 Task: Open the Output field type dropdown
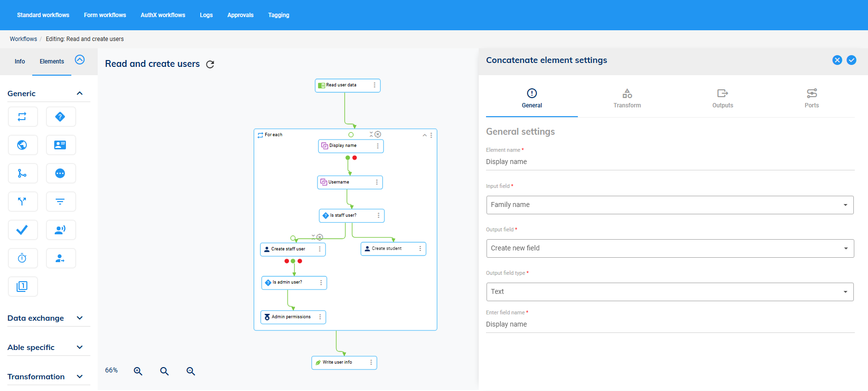coord(670,292)
